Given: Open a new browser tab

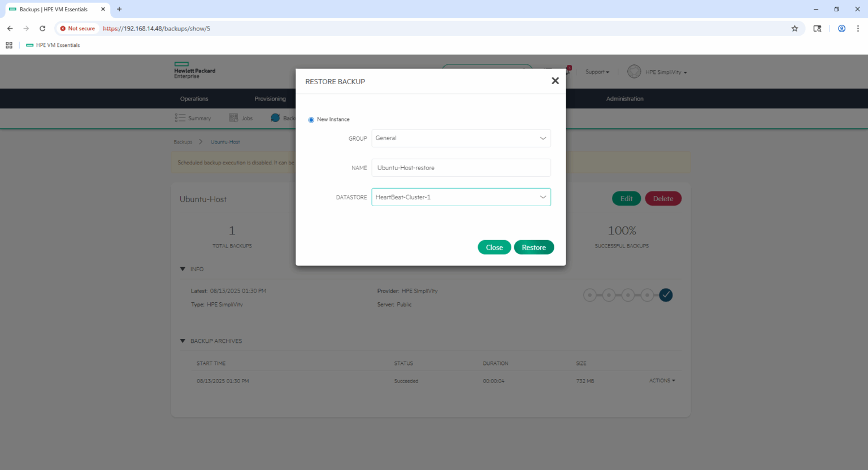Looking at the screenshot, I should point(119,9).
